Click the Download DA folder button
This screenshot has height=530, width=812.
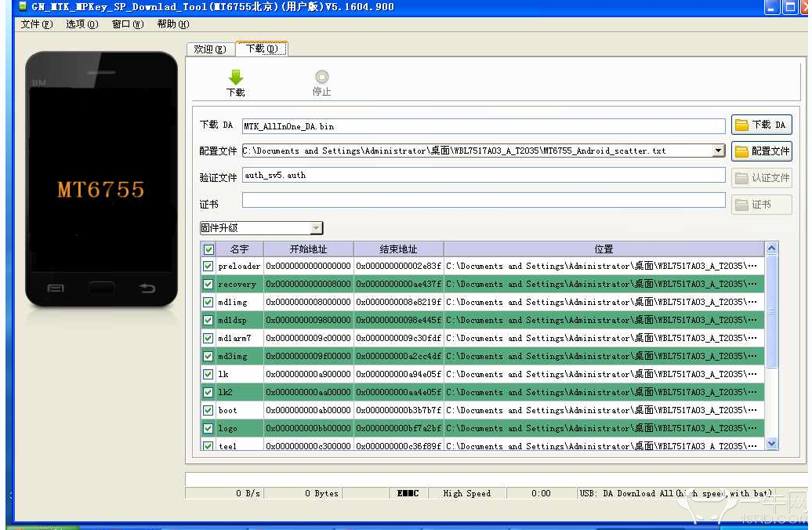pos(761,125)
